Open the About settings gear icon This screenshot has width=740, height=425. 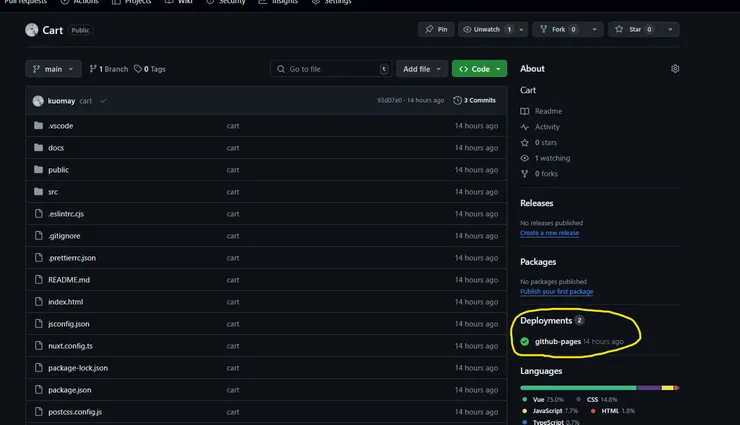(675, 69)
